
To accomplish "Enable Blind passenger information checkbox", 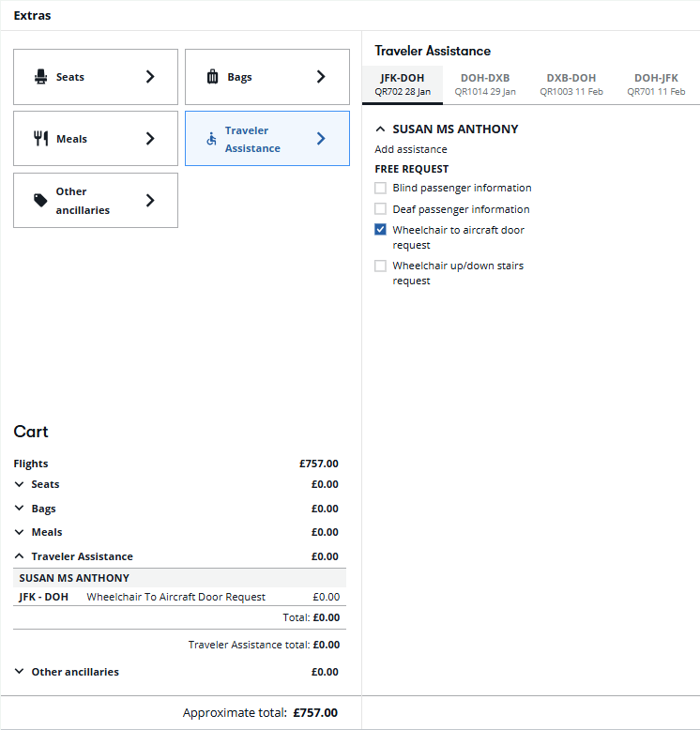I will tap(380, 188).
